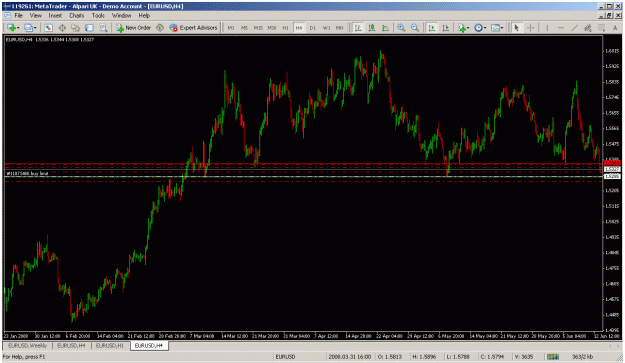The width and height of the screenshot is (625, 363).
Task: Select candlesticks chart display
Action: pyautogui.click(x=371, y=27)
